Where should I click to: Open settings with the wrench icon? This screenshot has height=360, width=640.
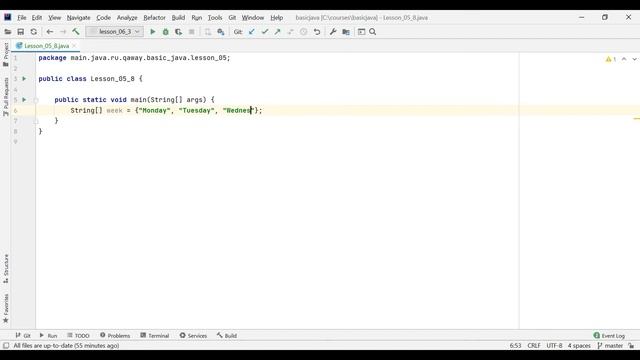pos(333,32)
